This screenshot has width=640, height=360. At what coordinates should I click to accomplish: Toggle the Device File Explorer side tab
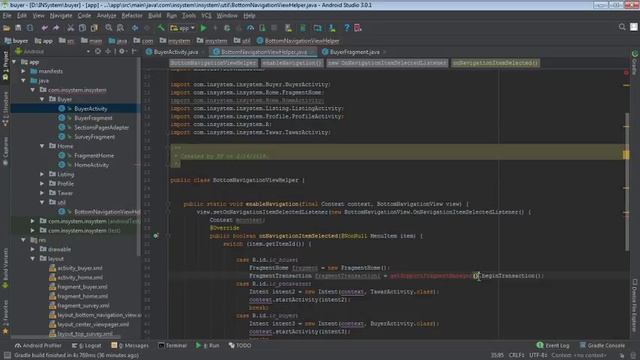635,305
